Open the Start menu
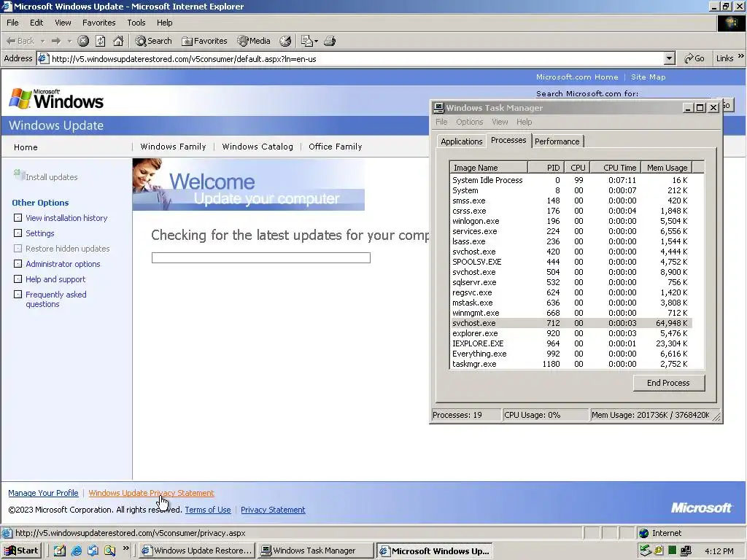 tap(21, 551)
